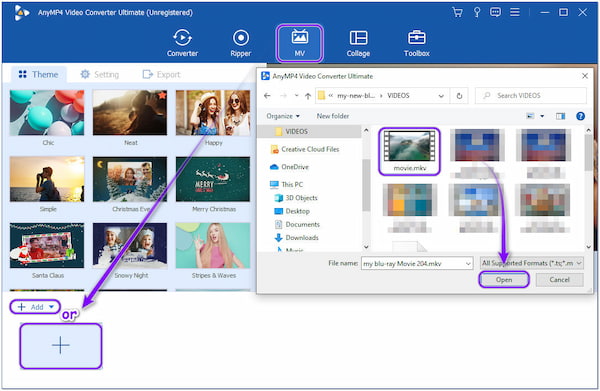Click the large plus add-file box

(x=61, y=346)
